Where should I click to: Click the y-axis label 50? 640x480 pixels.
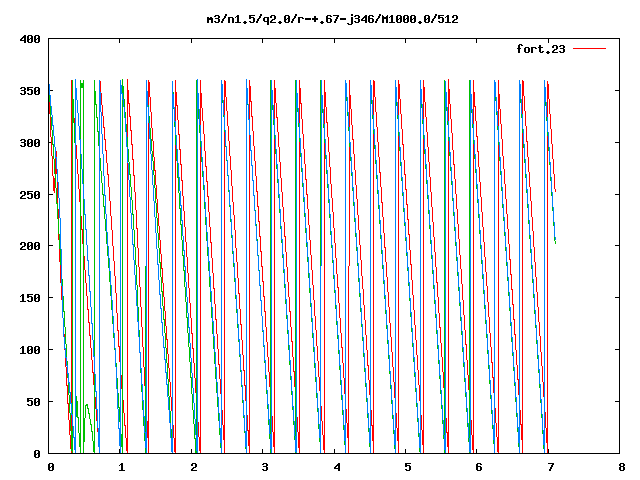(33, 402)
